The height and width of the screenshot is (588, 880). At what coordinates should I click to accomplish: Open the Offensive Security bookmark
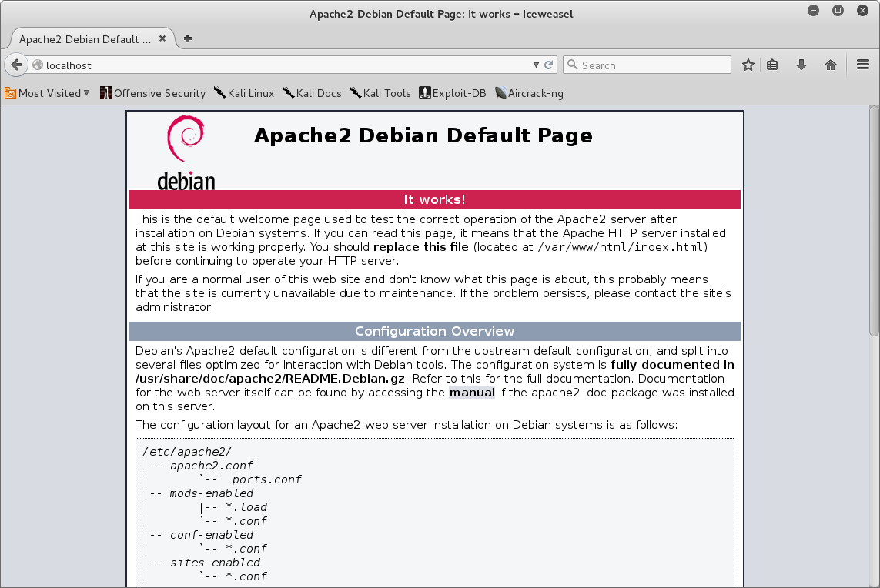coord(152,93)
